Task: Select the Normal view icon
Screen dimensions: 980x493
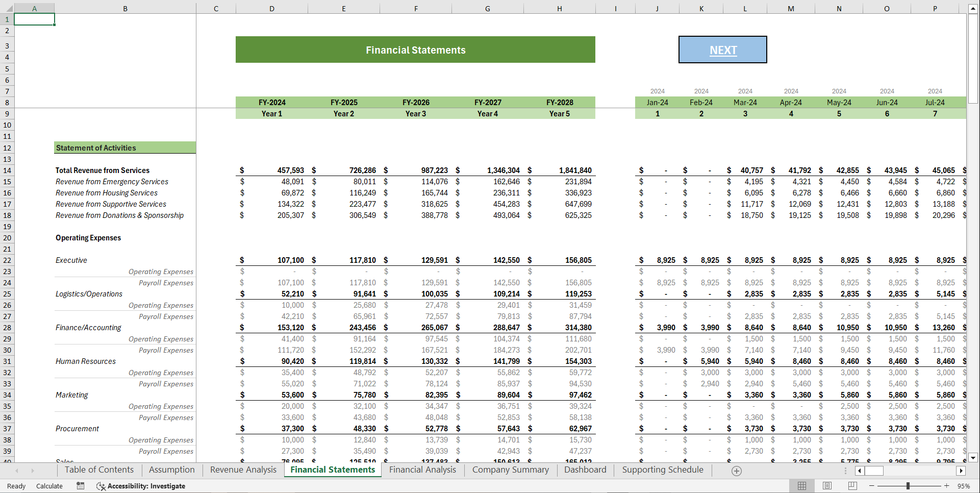Action: [801, 486]
